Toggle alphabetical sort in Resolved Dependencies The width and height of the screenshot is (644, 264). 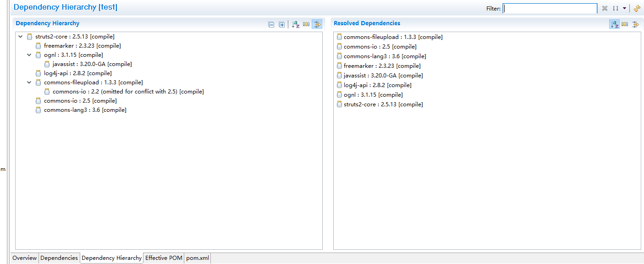tap(614, 24)
